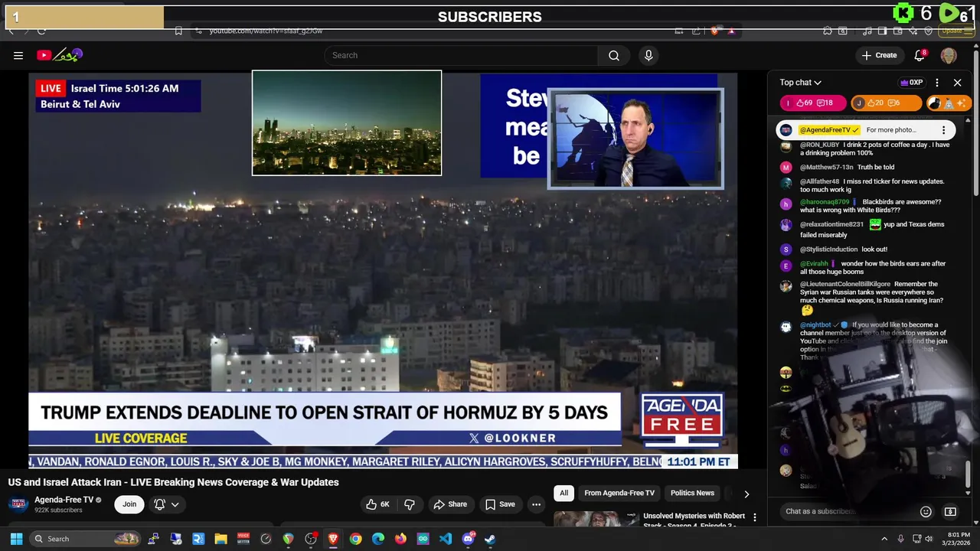The height and width of the screenshot is (551, 980).
Task: Open the Super Chat dollar icon
Action: pyautogui.click(x=950, y=511)
